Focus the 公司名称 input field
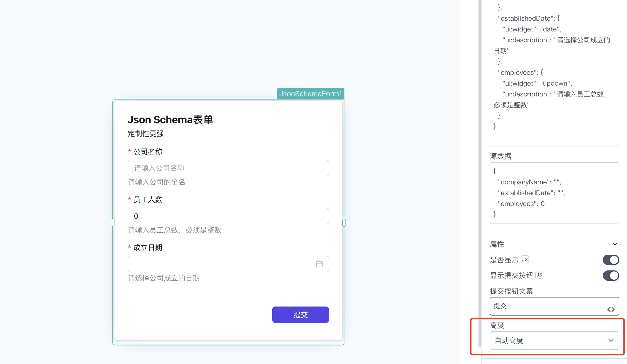Image resolution: width=627 pixels, height=364 pixels. [228, 168]
